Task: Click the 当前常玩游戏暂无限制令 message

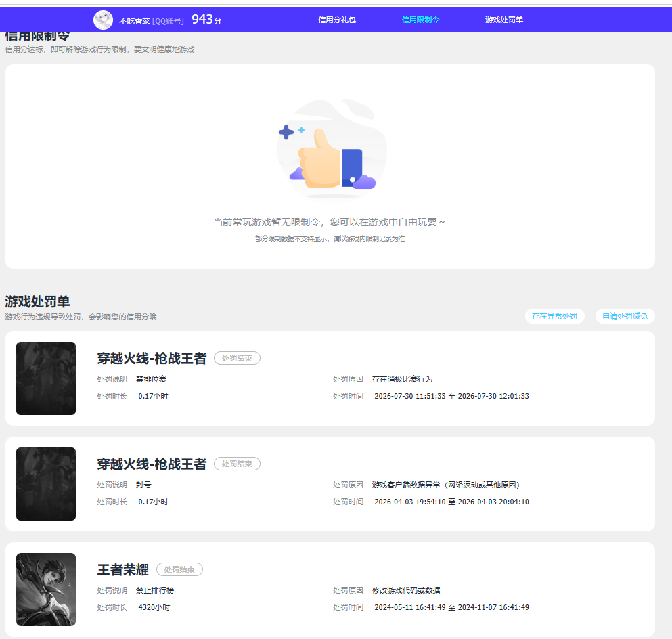Action: pyautogui.click(x=329, y=222)
